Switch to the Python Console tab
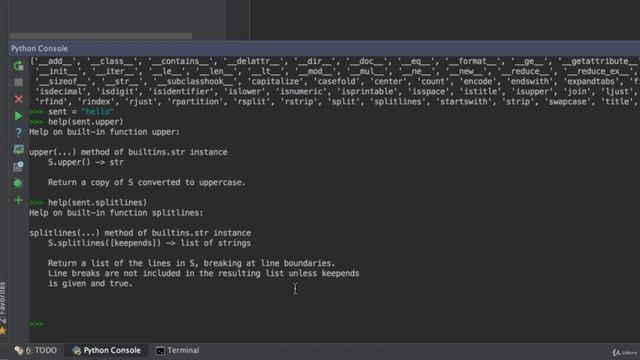Image resolution: width=640 pixels, height=360 pixels. [x=107, y=350]
